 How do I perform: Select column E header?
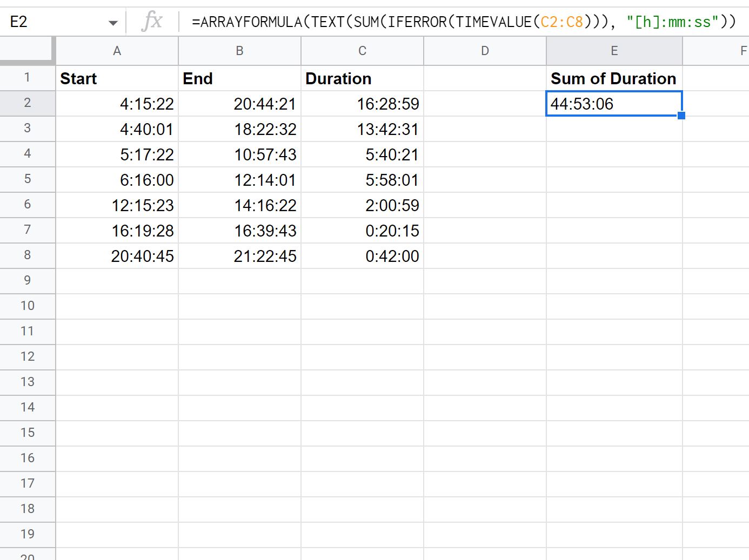point(613,50)
